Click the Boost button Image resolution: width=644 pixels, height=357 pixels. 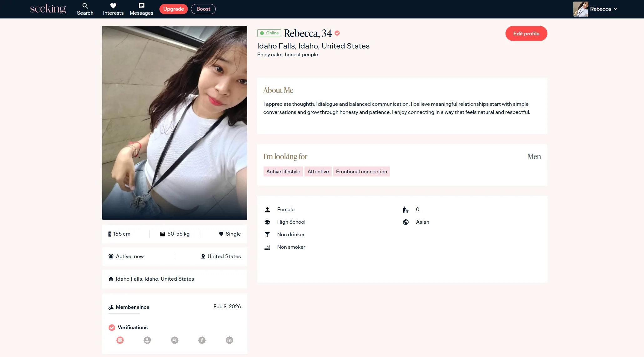(203, 9)
